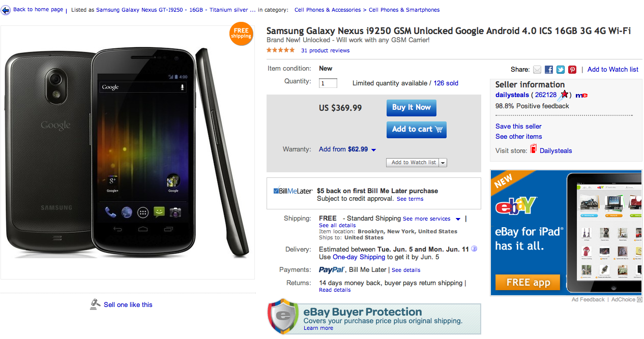Open Cell Phones & Smartphones category

tap(404, 10)
